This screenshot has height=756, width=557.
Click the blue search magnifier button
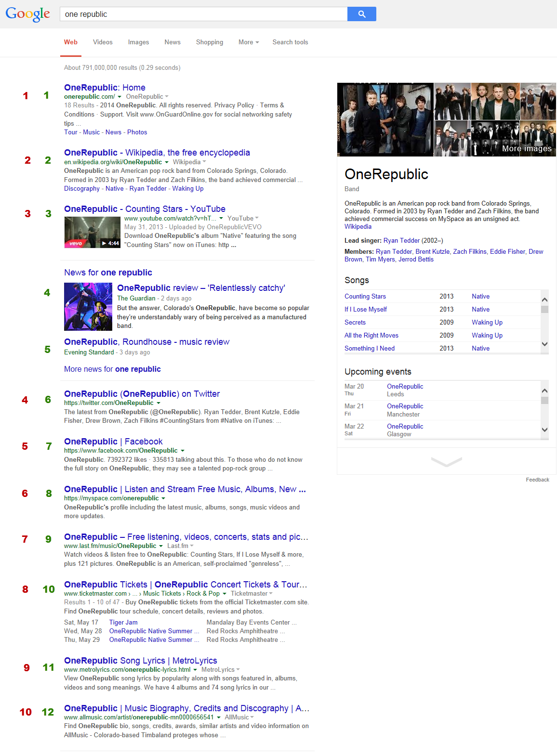pos(362,14)
